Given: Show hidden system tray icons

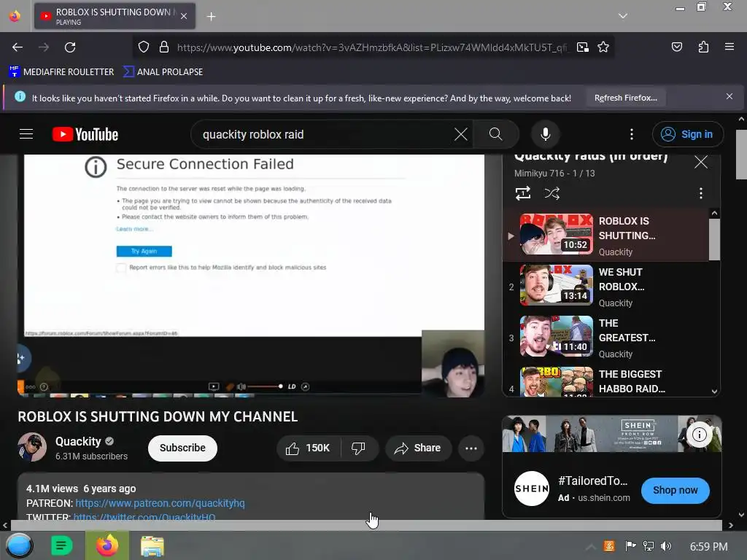Looking at the screenshot, I should coord(590,547).
